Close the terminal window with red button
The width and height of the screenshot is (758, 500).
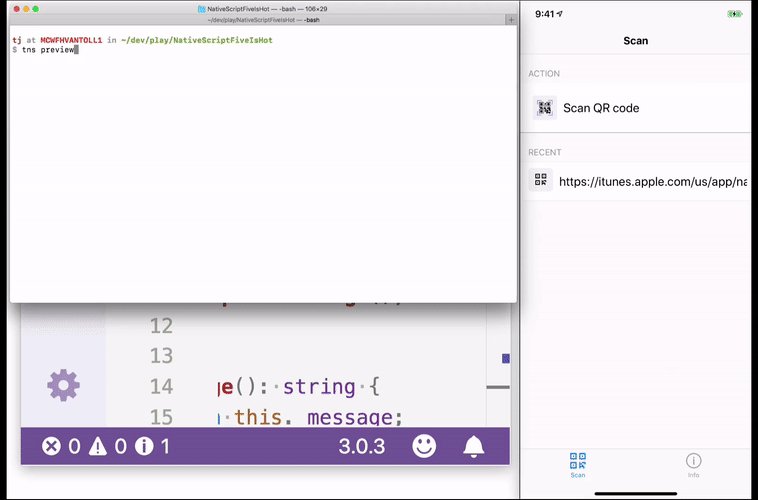pyautogui.click(x=16, y=9)
